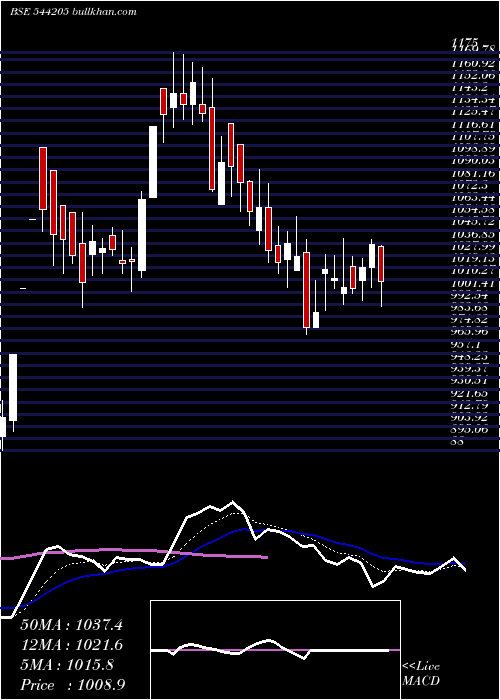
Task: Click the 1036.85 price axis label
Action: (x=473, y=234)
